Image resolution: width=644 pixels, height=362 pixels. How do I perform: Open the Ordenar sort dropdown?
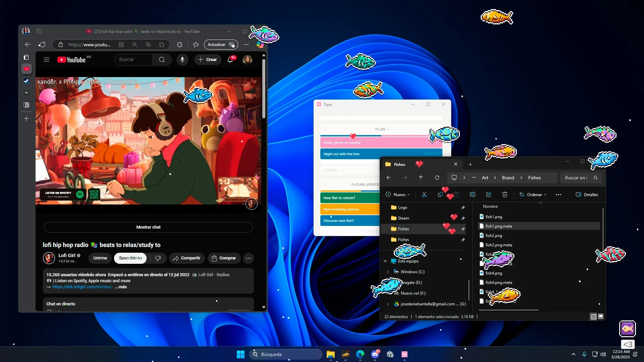point(533,194)
